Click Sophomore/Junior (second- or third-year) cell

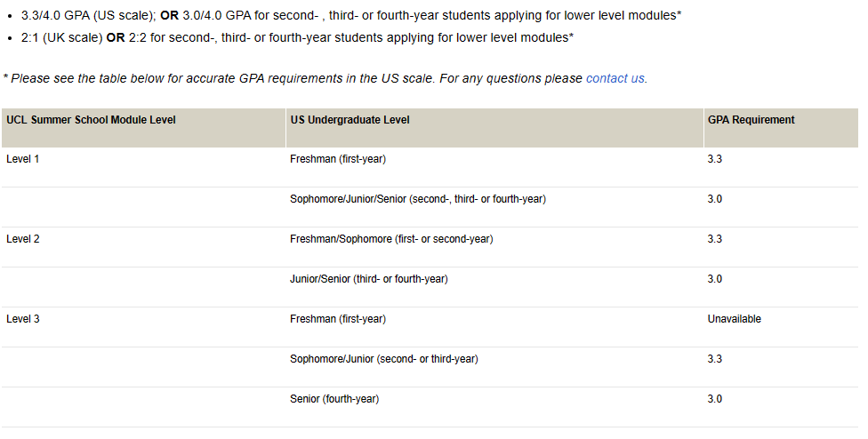tap(384, 359)
